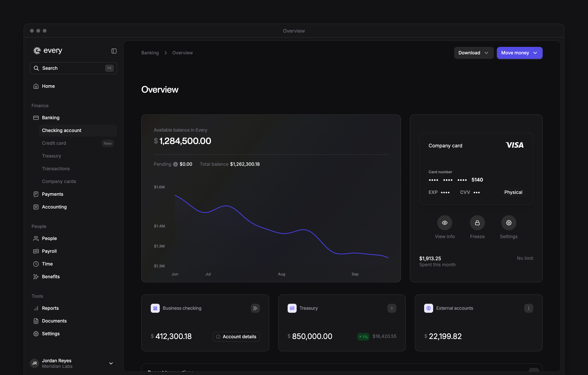Click the info icon next to Pending

point(175,164)
